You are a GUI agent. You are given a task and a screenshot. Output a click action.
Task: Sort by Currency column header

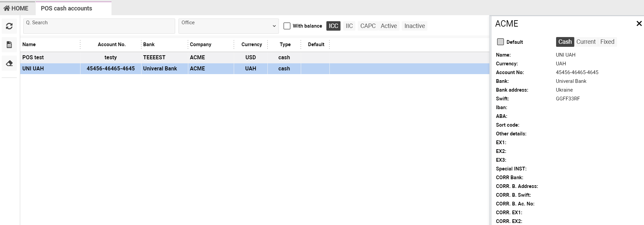click(x=251, y=44)
